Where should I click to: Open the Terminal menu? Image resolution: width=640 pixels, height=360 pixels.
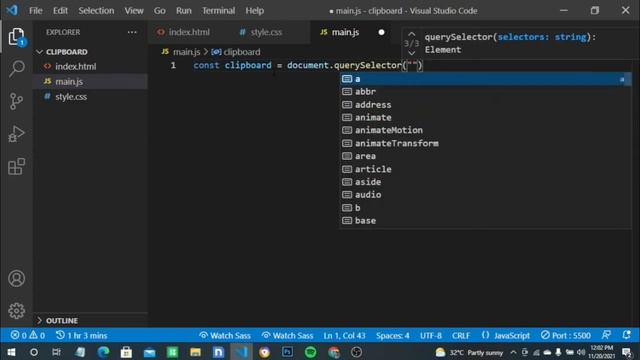[218, 11]
